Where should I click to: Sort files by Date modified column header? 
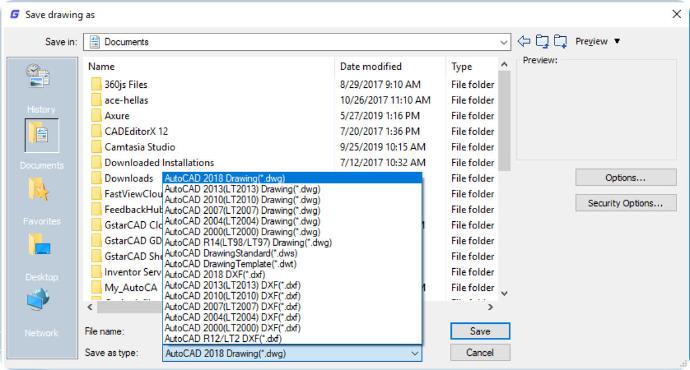[x=371, y=66]
